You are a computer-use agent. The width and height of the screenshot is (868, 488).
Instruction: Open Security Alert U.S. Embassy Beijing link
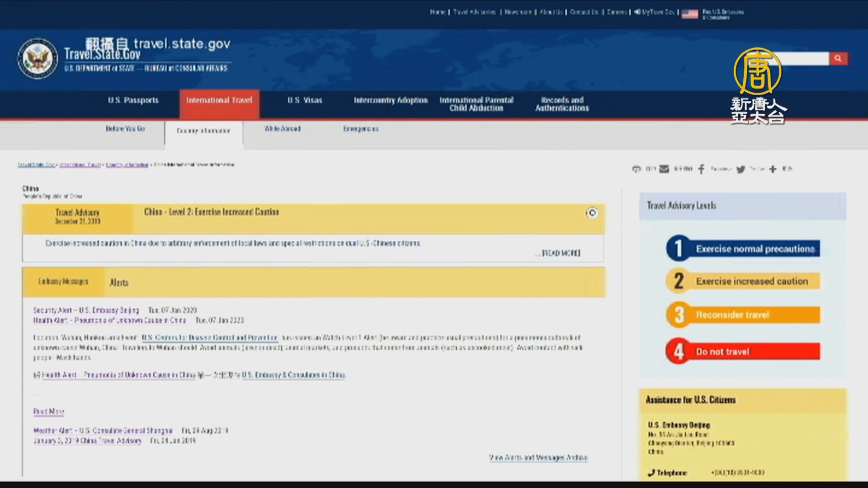pos(86,310)
